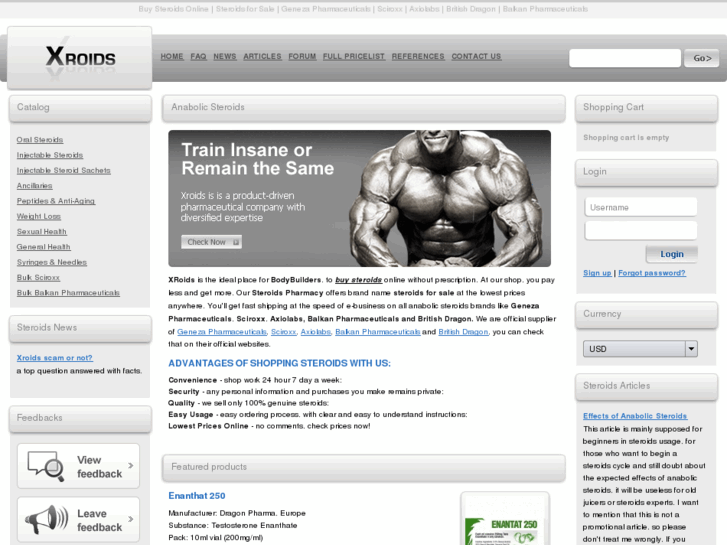Click the 'Anabolic Steroids' section heading
The width and height of the screenshot is (727, 545).
(208, 107)
